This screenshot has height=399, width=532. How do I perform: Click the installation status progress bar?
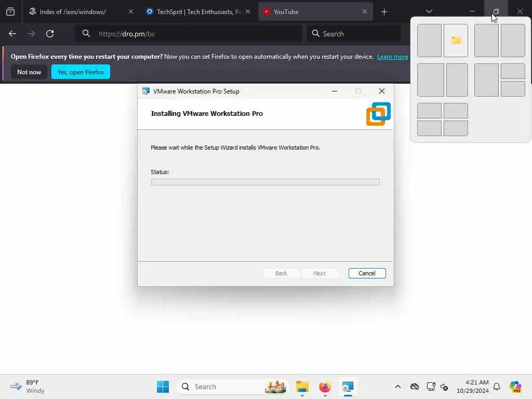tap(265, 182)
